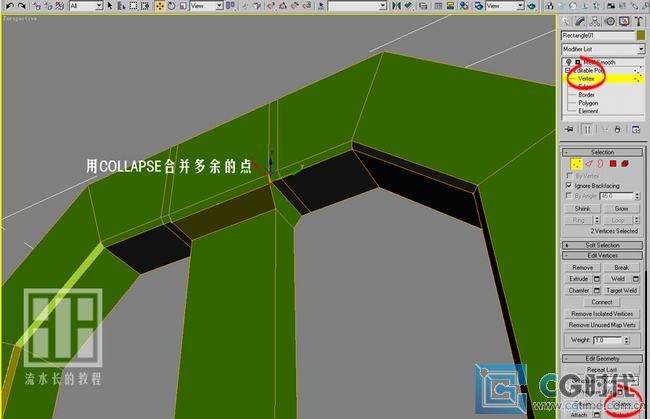Click the Extrude button

pyautogui.click(x=579, y=279)
